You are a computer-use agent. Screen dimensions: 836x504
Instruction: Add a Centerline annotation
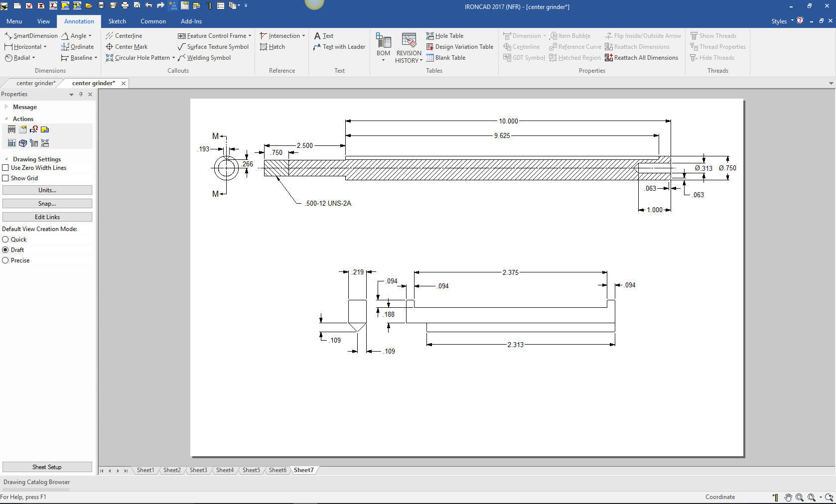click(x=124, y=36)
